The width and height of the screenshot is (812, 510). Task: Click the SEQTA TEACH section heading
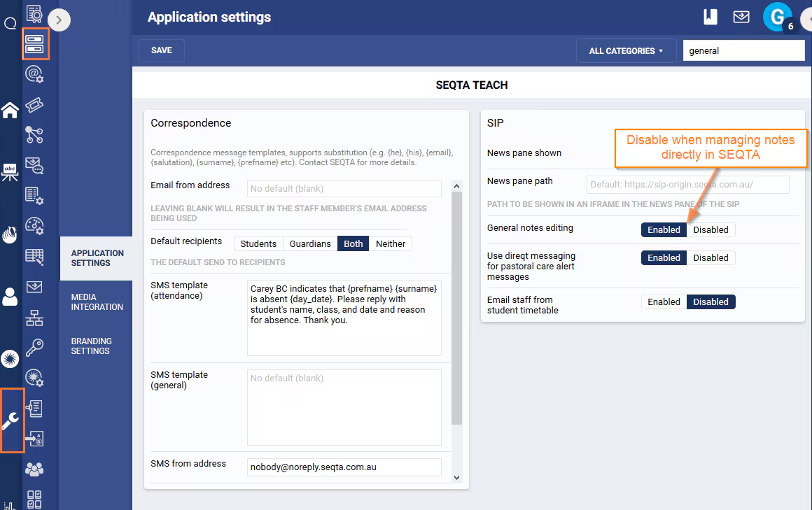tap(472, 85)
